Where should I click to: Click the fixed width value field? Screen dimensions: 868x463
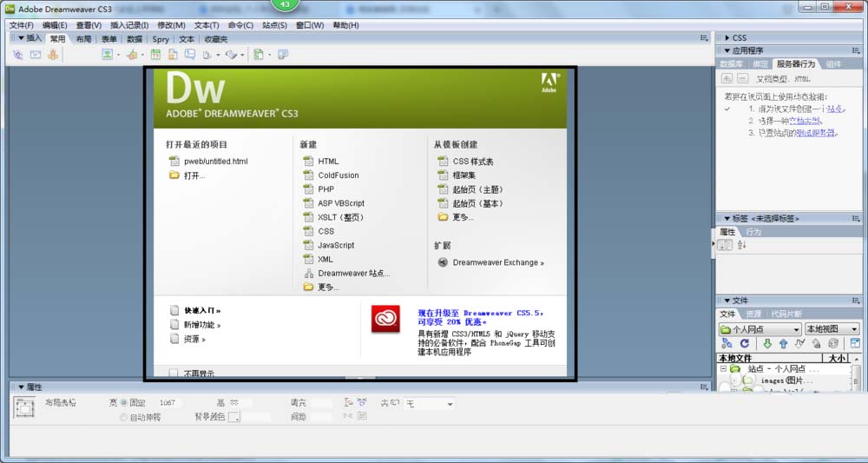[172, 403]
